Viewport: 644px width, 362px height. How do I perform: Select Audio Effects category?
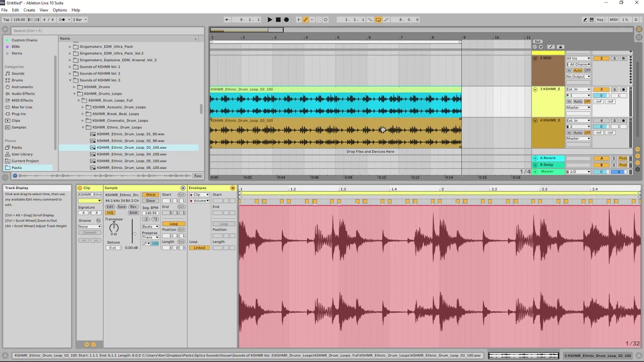23,94
